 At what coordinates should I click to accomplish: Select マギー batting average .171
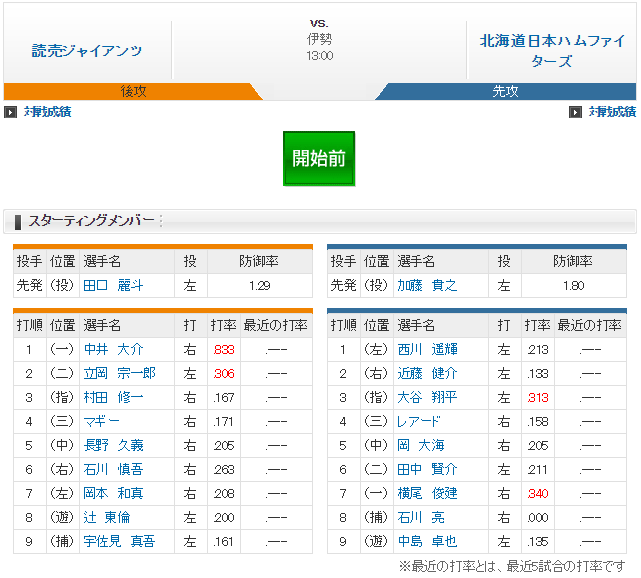(x=223, y=422)
